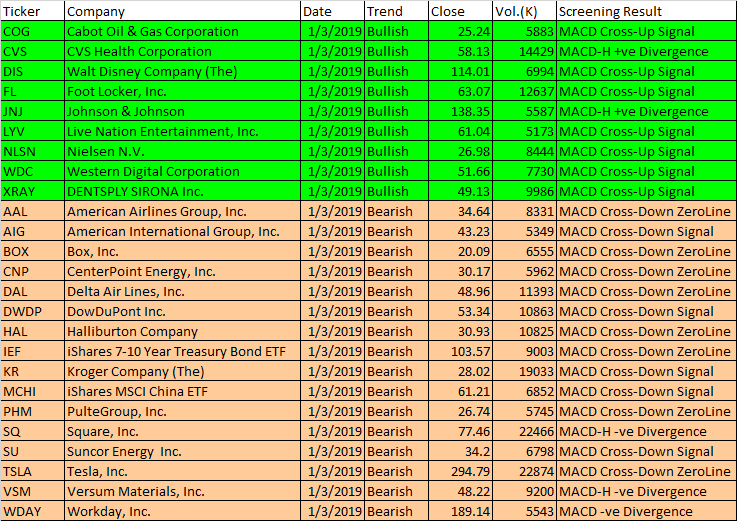This screenshot has width=737, height=521.
Task: Select the WDC ticker cell
Action: 32,171
